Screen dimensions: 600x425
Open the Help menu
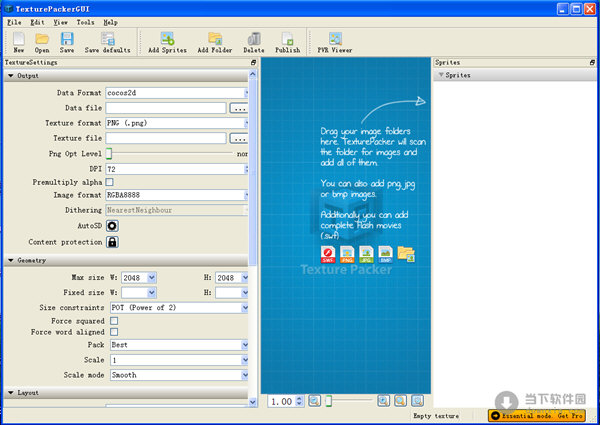pyautogui.click(x=110, y=22)
